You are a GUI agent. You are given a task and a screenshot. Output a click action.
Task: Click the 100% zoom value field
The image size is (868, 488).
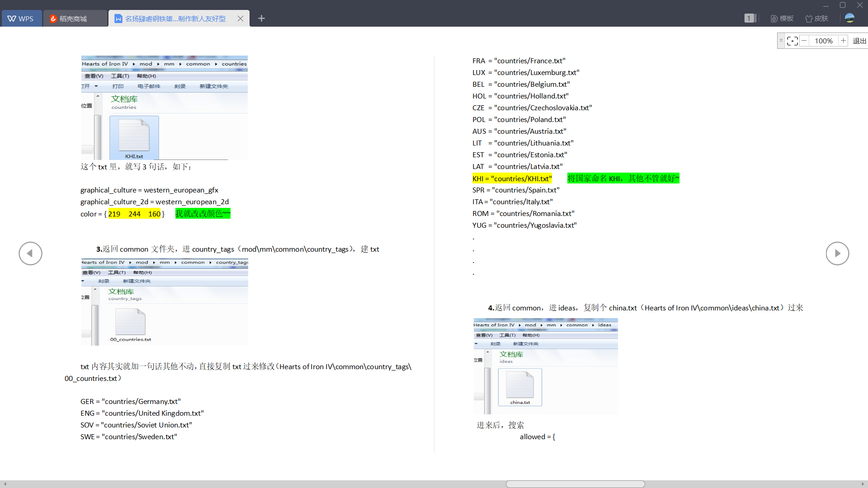823,41
